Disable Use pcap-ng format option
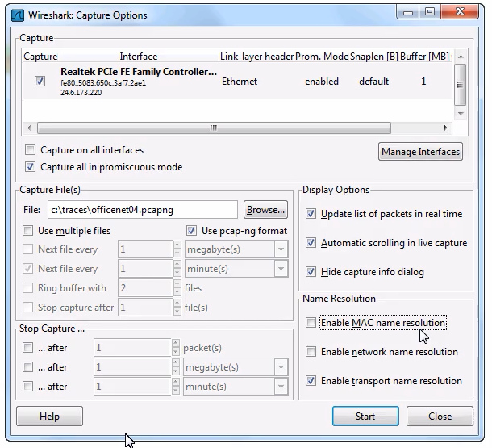The height and width of the screenshot is (448, 492). (x=192, y=231)
